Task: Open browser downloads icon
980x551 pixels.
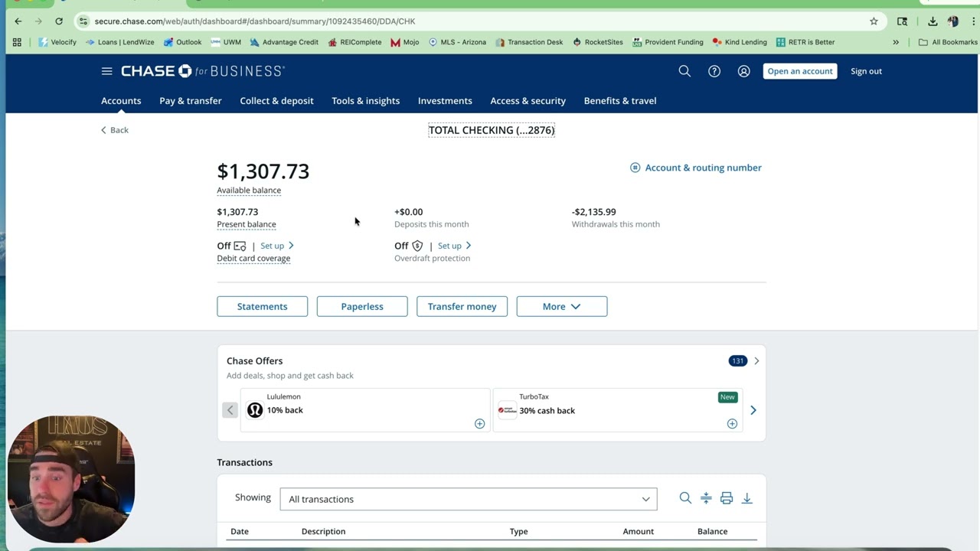Action: coord(933,21)
